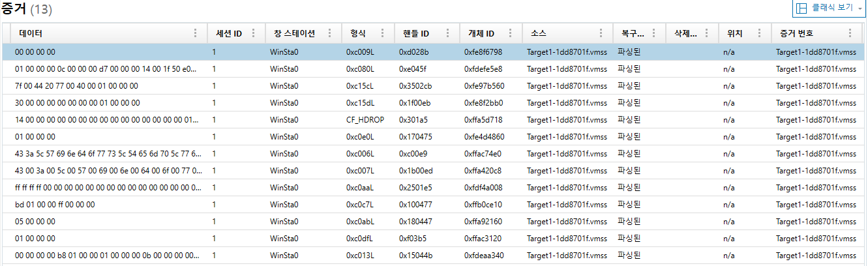Sort by 소스 column header
This screenshot has height=266, width=868.
[539, 33]
